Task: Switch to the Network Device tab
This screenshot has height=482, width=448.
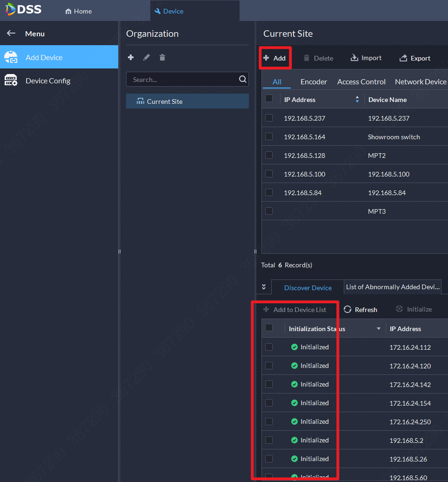Action: (x=421, y=82)
